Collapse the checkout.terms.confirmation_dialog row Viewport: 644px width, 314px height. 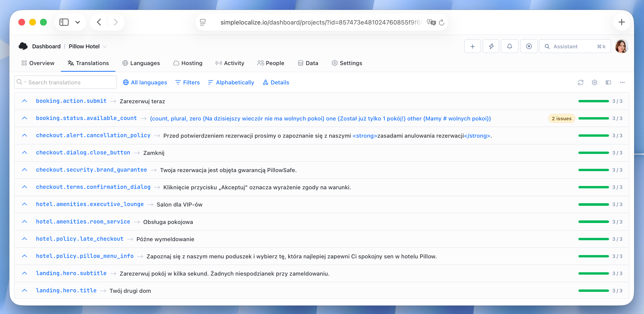(x=25, y=187)
